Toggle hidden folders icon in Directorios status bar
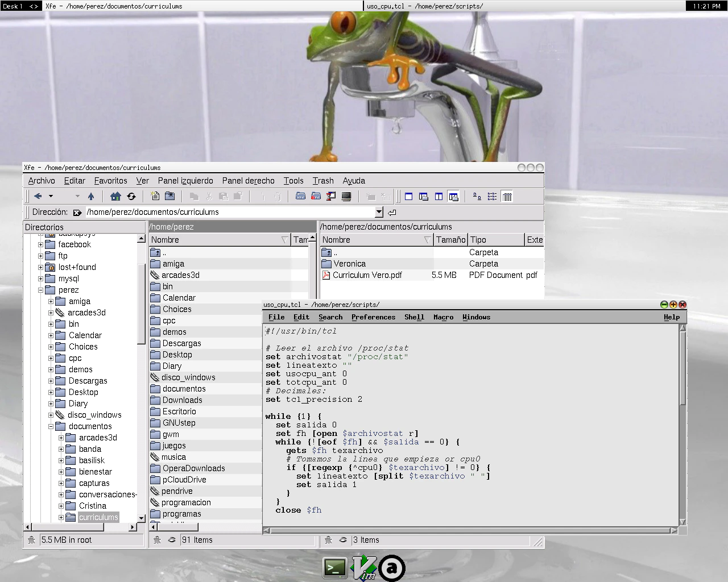The image size is (728, 582). pyautogui.click(x=31, y=540)
